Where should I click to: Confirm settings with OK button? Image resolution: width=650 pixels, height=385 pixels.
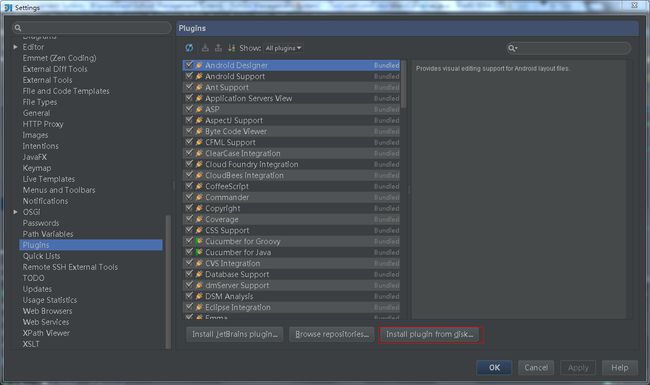point(494,368)
